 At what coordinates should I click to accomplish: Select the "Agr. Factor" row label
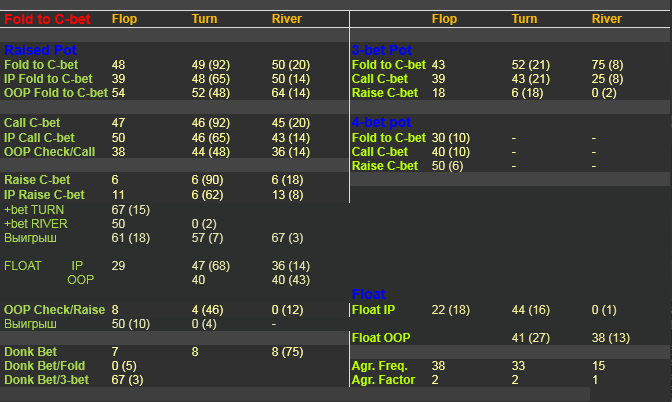tap(382, 380)
